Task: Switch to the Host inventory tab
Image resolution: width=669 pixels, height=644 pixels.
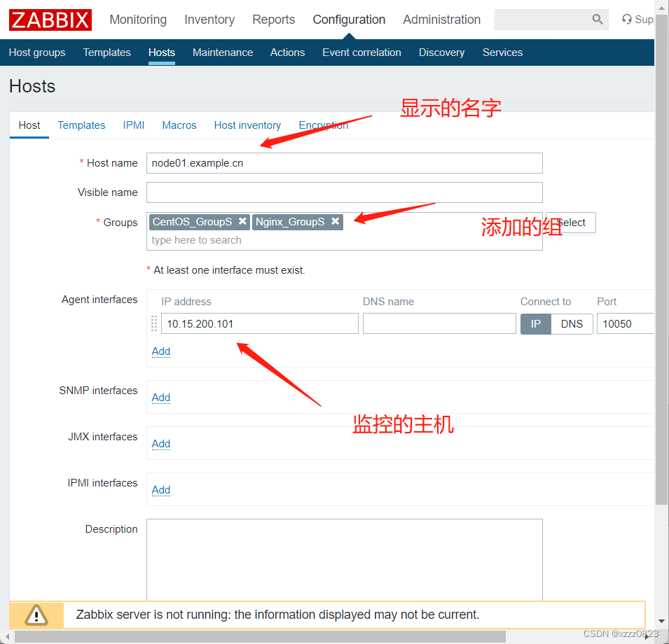Action: (247, 125)
